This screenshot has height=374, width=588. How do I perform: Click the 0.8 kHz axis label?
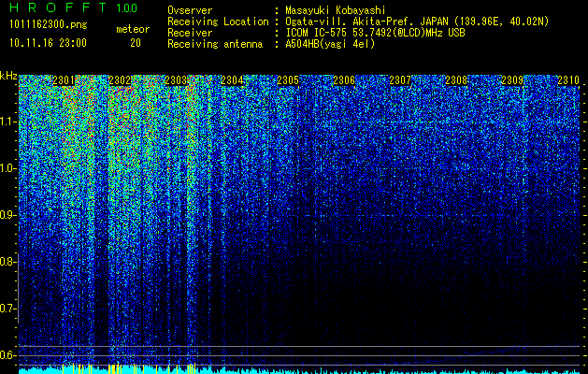pos(8,262)
